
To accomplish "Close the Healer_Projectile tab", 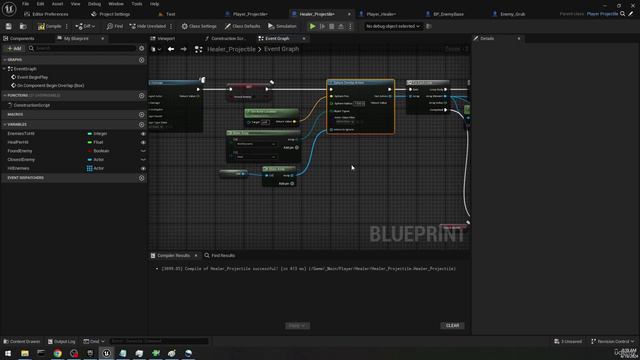I will tap(349, 14).
